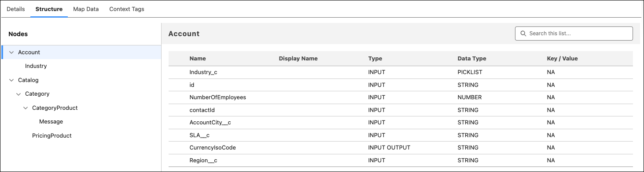Click the Type column header
The image size is (644, 172).
[x=375, y=59]
